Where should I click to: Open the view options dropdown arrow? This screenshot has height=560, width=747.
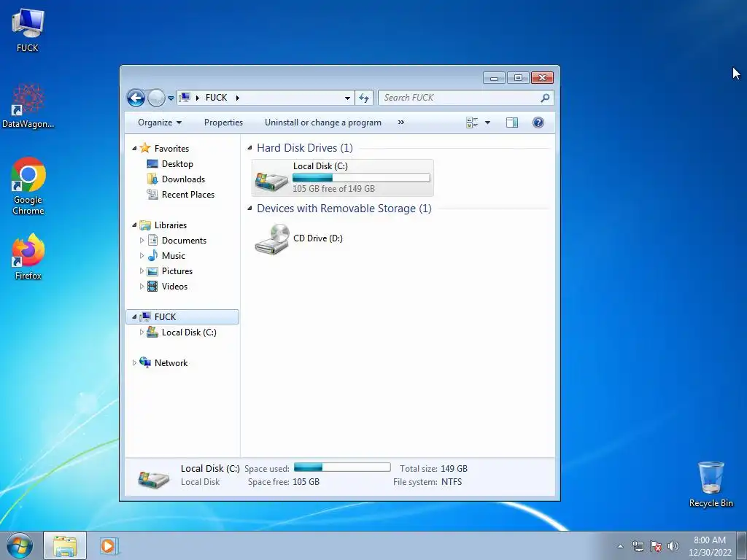pos(487,122)
